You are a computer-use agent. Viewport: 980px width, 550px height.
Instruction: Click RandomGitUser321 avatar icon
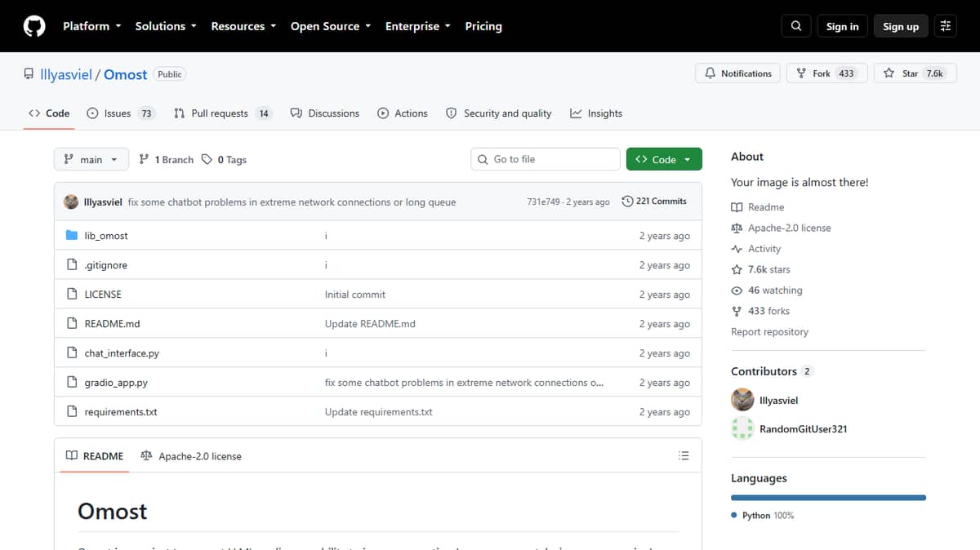(x=742, y=428)
